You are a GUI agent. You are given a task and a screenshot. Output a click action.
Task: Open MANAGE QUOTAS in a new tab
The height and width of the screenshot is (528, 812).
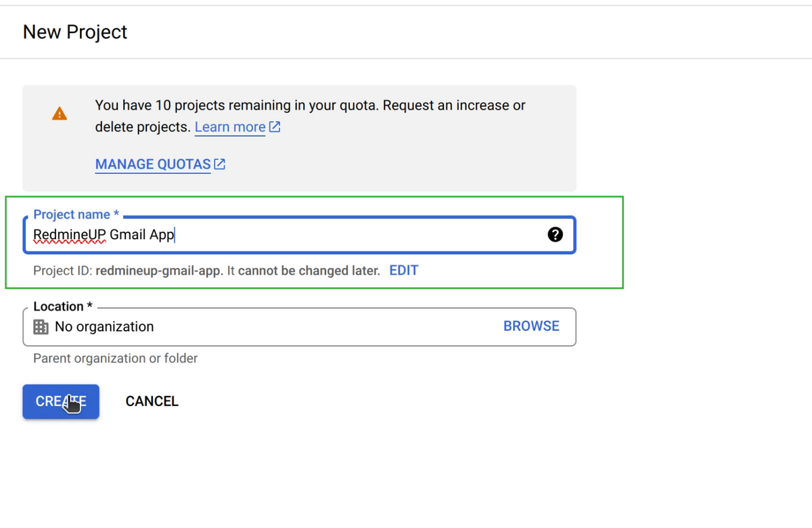(x=153, y=164)
